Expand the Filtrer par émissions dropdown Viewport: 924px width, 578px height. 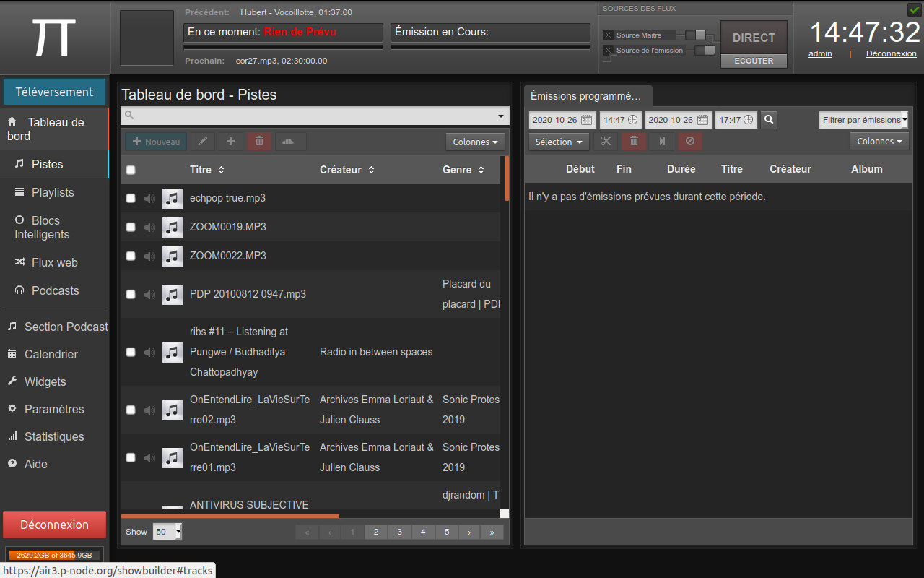click(x=863, y=120)
